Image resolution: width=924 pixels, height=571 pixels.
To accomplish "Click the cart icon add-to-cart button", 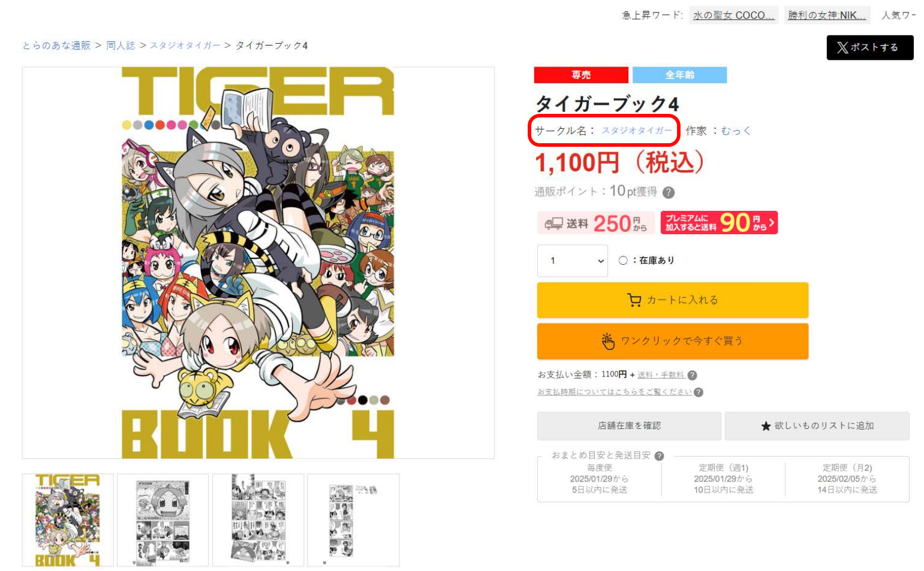I will point(672,300).
